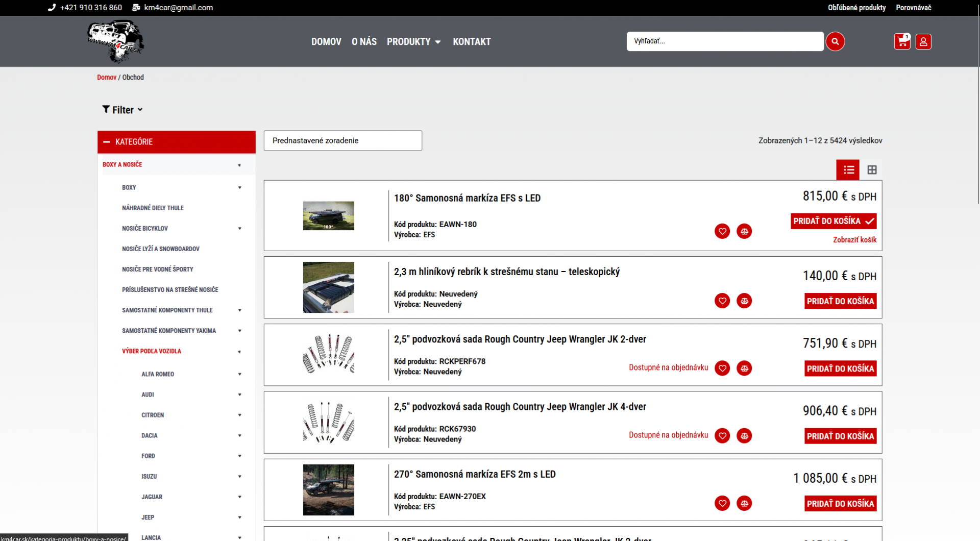The image size is (980, 541).
Task: Expand Samostatné komponenty Thule arrow
Action: [x=239, y=310]
